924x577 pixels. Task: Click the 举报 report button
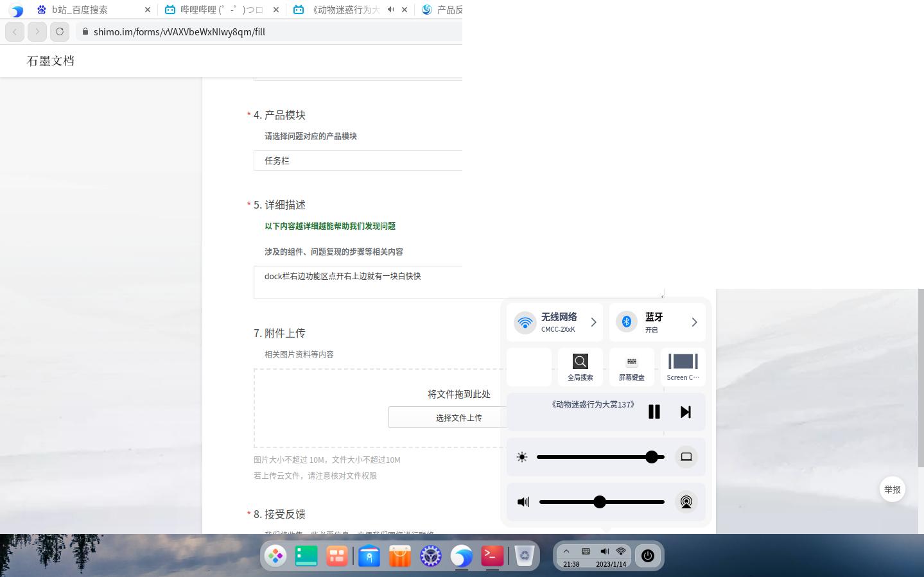(x=892, y=489)
